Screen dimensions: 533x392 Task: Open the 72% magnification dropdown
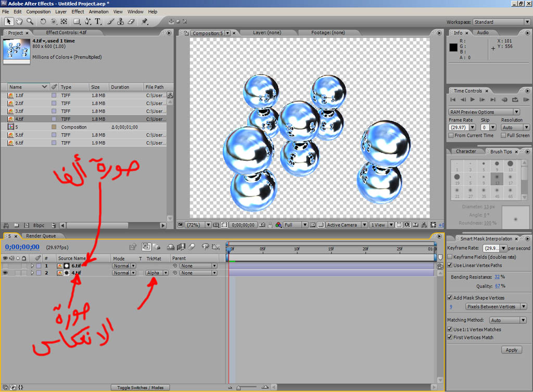pyautogui.click(x=198, y=225)
